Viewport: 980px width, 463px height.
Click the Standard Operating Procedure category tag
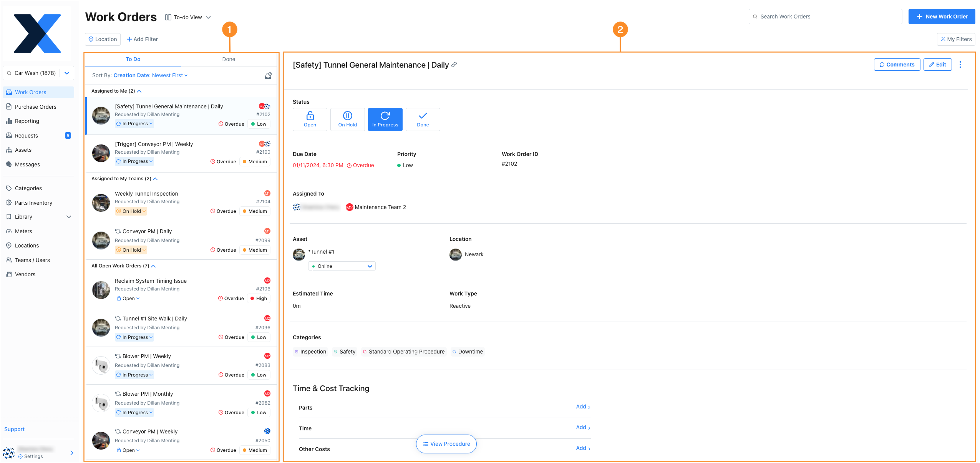tap(404, 352)
